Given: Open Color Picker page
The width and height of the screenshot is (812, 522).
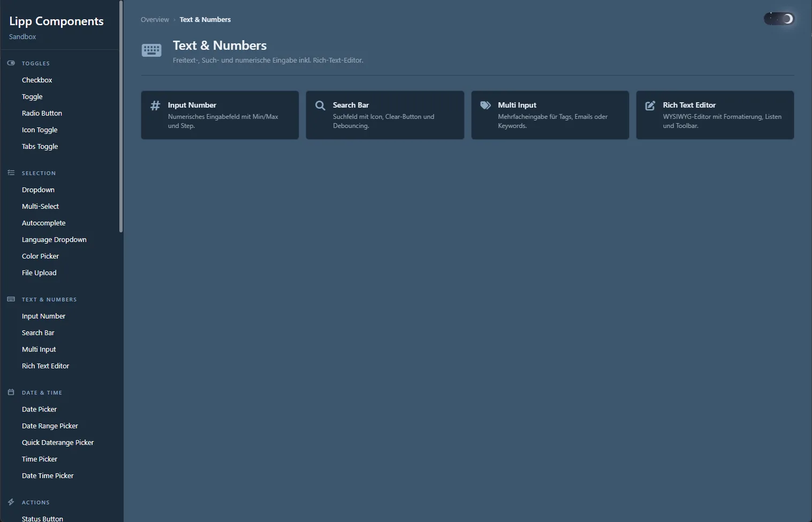Looking at the screenshot, I should click(40, 256).
